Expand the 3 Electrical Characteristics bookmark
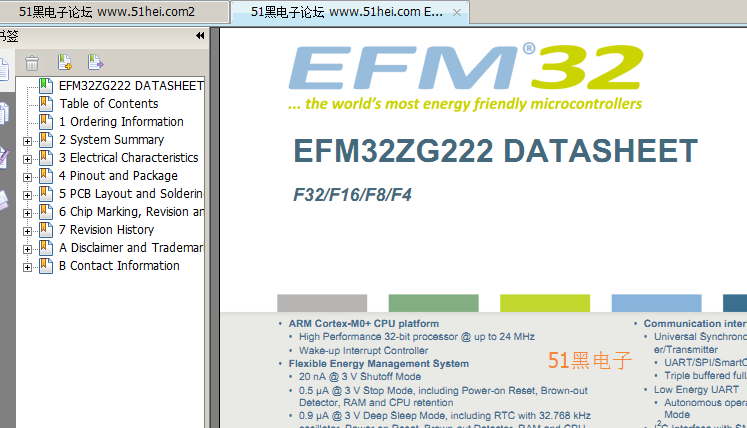Image resolution: width=747 pixels, height=428 pixels. 28,159
